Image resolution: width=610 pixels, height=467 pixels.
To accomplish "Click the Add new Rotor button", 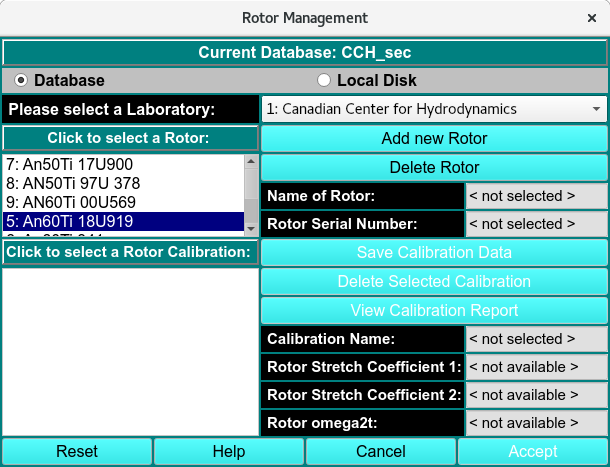I will pos(434,138).
